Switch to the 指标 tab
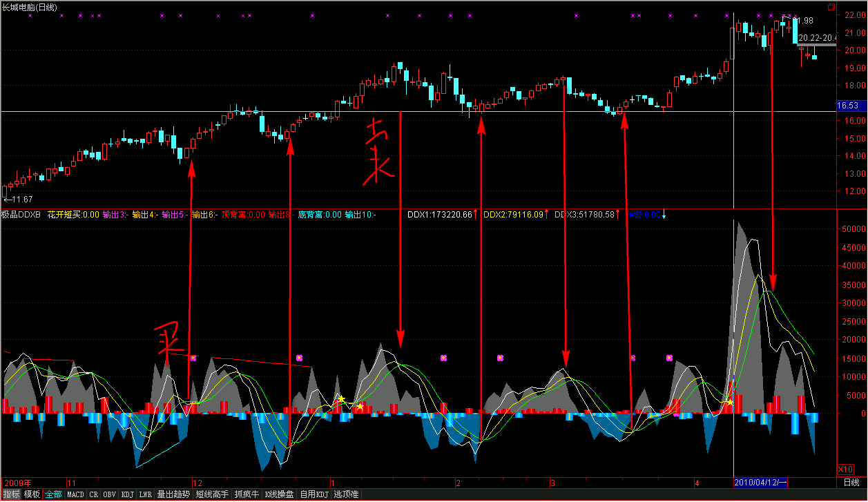868x502 pixels. (x=11, y=494)
